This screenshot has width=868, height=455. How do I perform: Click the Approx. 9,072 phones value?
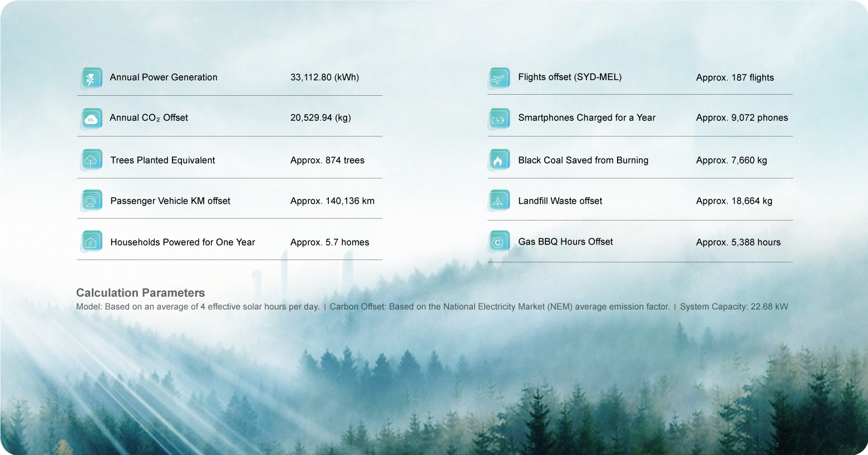coord(742,118)
